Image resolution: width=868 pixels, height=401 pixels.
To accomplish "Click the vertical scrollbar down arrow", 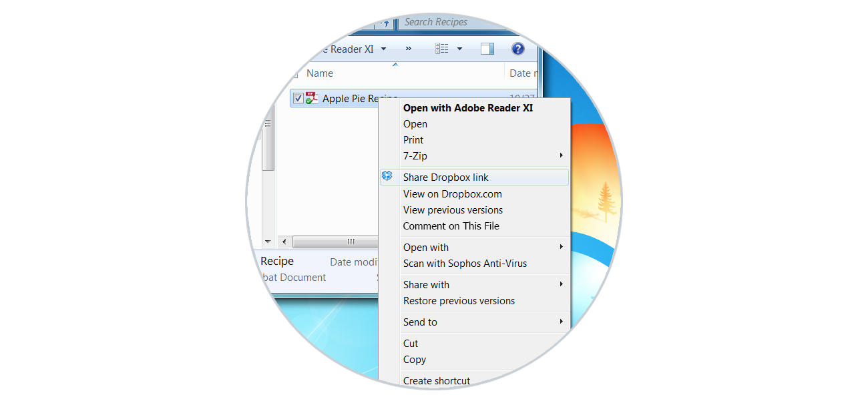I will 268,241.
